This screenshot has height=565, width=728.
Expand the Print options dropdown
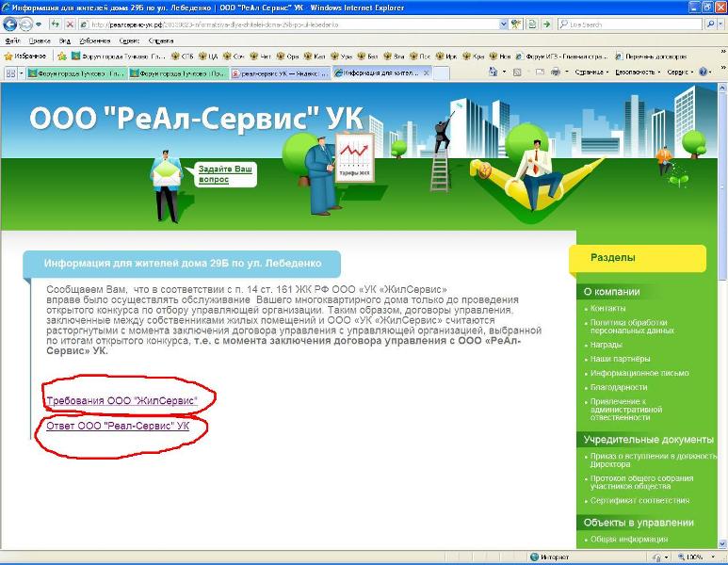pos(566,72)
